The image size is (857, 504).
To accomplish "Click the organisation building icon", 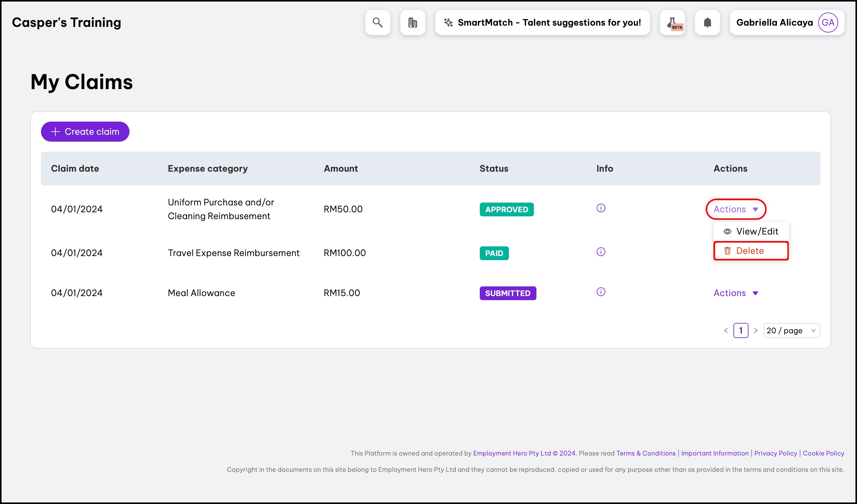I will point(413,23).
